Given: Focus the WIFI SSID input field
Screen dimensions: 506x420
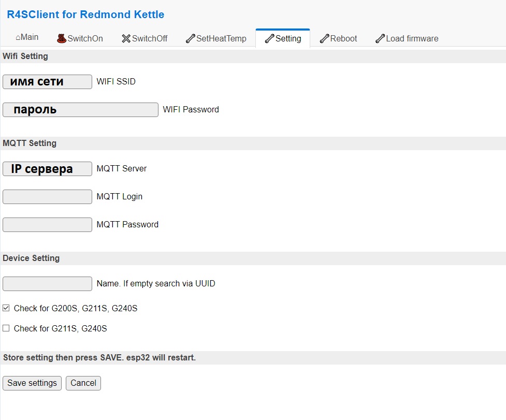Looking at the screenshot, I should (47, 82).
